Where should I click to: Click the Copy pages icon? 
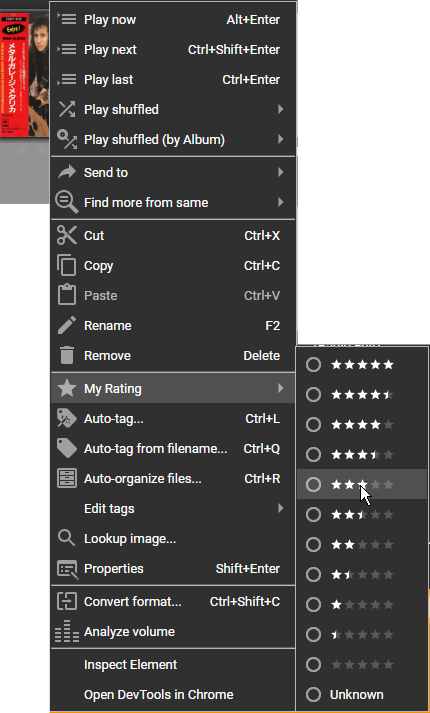pos(67,266)
